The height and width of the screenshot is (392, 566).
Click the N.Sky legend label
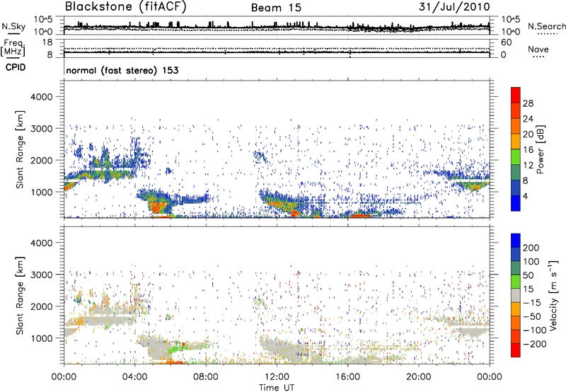pos(13,26)
